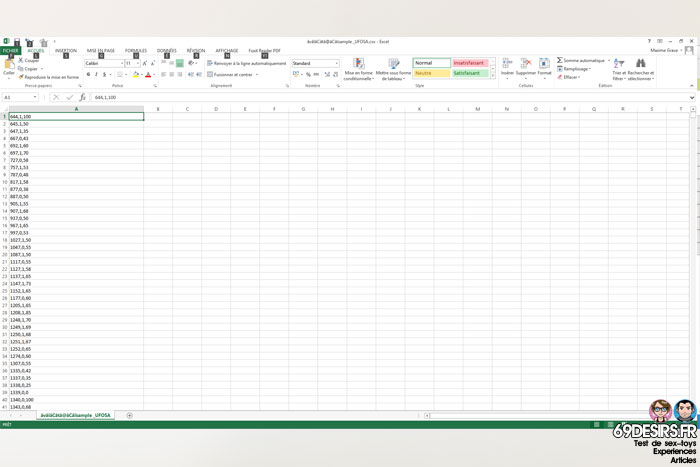Open font color dropdown arrow
Screen dimensions: 700x467
click(154, 75)
